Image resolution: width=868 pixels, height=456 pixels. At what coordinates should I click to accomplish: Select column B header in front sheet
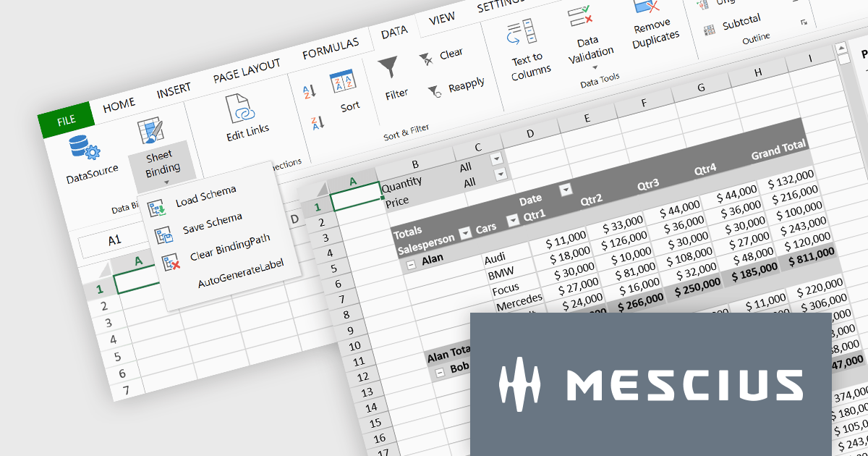[x=415, y=164]
